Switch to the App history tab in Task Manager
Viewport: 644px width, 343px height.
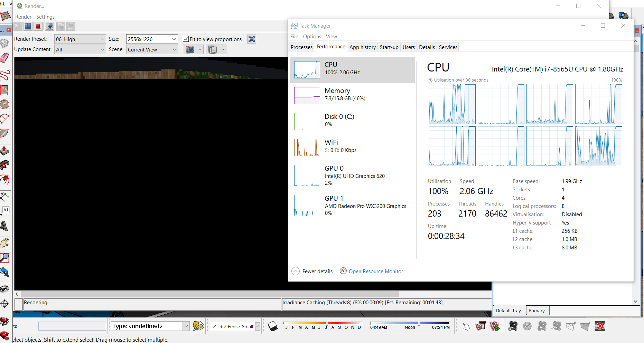click(x=363, y=47)
